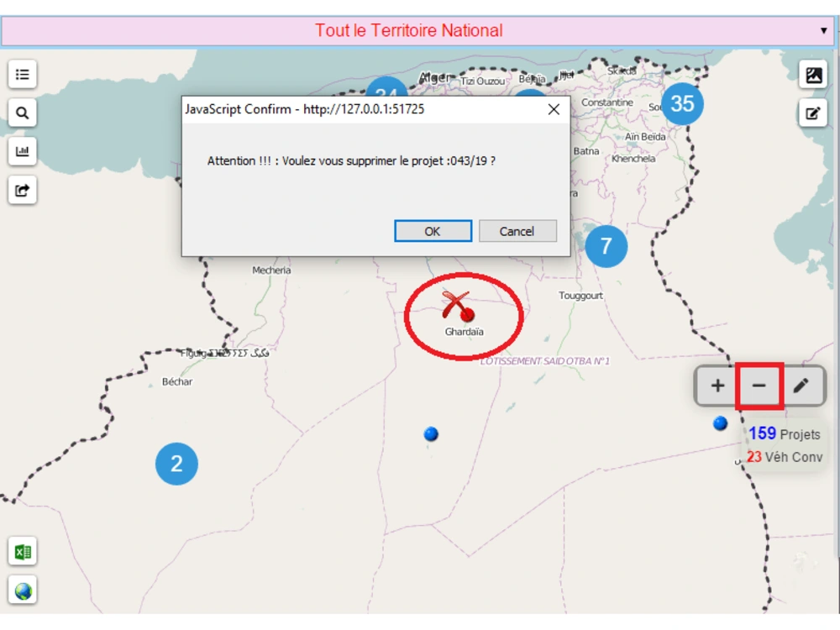Click the edit note icon below image icon
Image resolution: width=840 pixels, height=630 pixels.
(813, 113)
